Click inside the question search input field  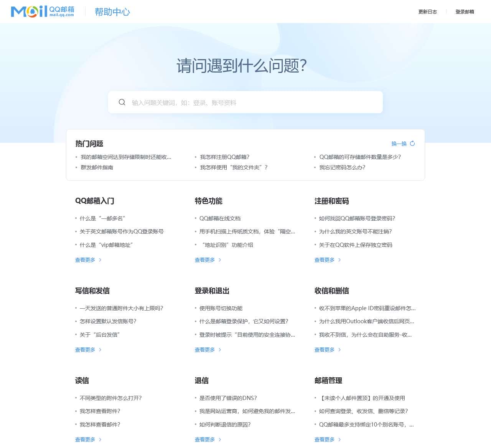point(245,102)
